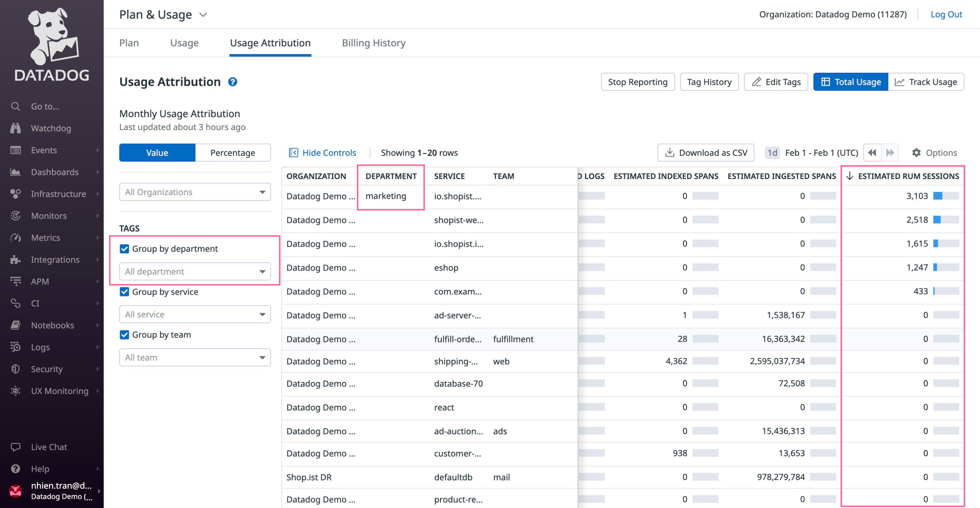Open Security from the left sidebar
This screenshot has width=980, height=508.
click(16, 369)
